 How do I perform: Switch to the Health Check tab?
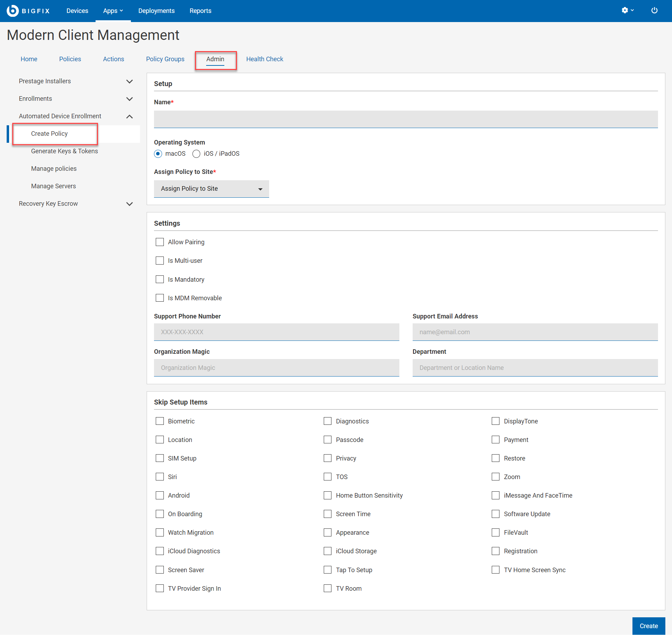pos(265,59)
